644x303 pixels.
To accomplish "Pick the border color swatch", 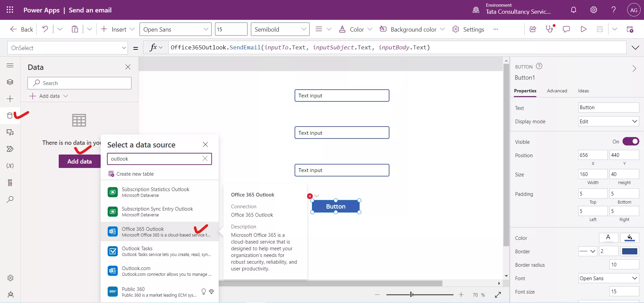I will 630,251.
